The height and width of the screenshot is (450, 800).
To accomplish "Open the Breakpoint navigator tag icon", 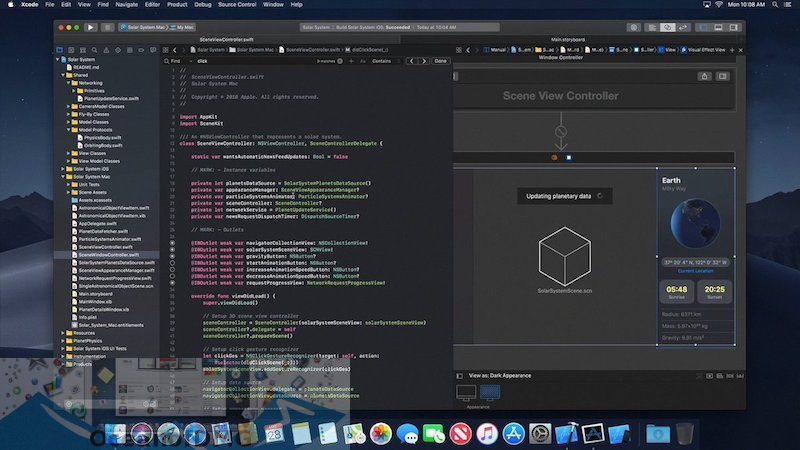I will (x=141, y=50).
